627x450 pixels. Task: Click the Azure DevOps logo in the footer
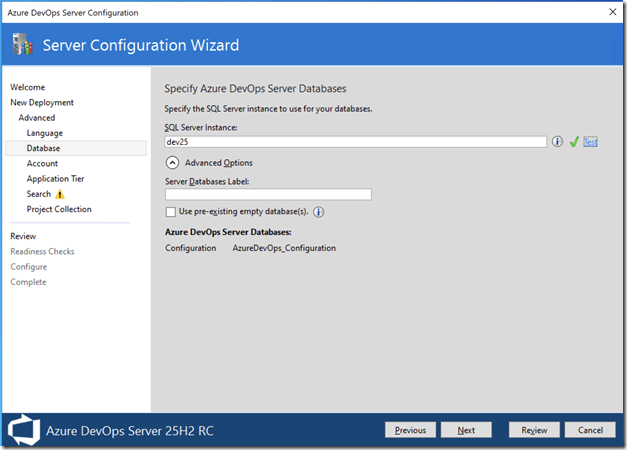tap(24, 430)
